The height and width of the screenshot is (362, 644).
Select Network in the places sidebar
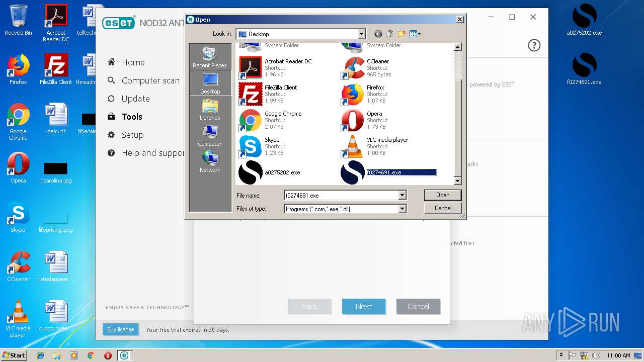(x=210, y=161)
